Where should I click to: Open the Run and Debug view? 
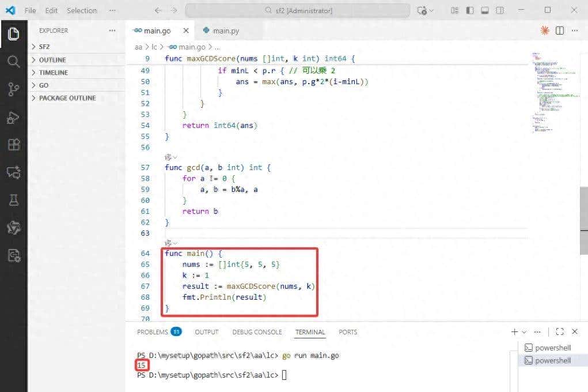(x=13, y=117)
